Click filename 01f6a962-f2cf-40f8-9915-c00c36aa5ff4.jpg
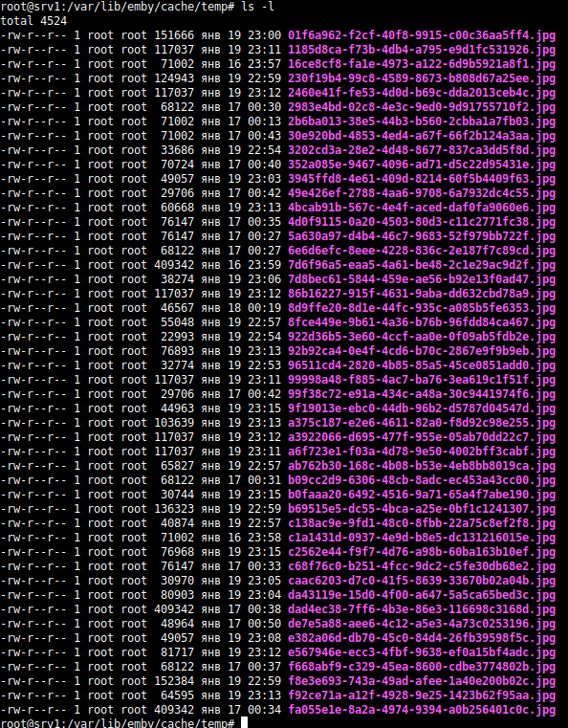The width and height of the screenshot is (568, 728). coord(422,35)
